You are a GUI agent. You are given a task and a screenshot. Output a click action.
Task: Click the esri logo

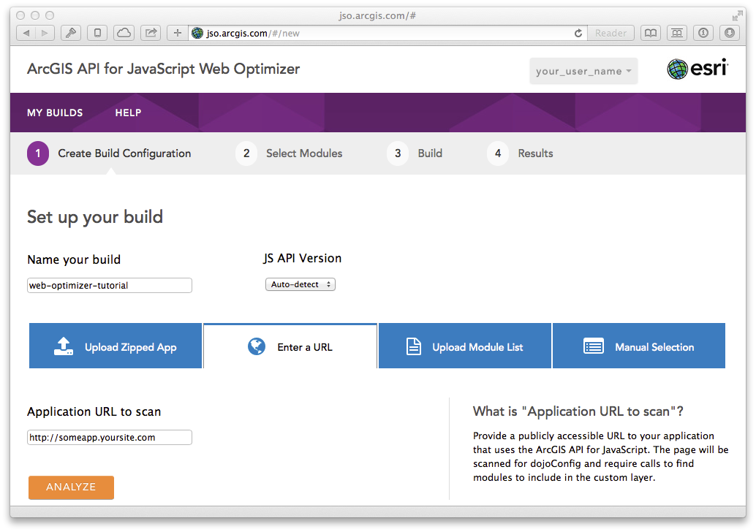pyautogui.click(x=698, y=69)
